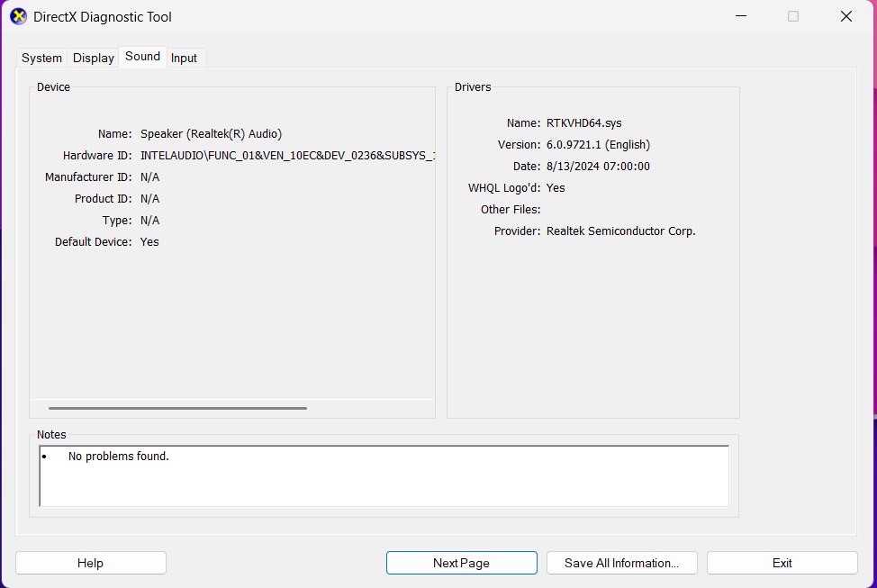Click the driver version 6.0.9721.1 text
877x588 pixels.
pyautogui.click(x=598, y=145)
